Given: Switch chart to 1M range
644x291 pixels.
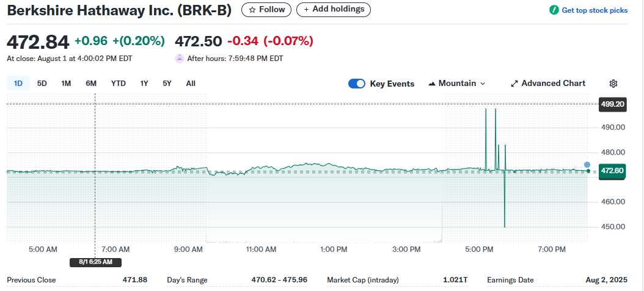Looking at the screenshot, I should pos(66,84).
